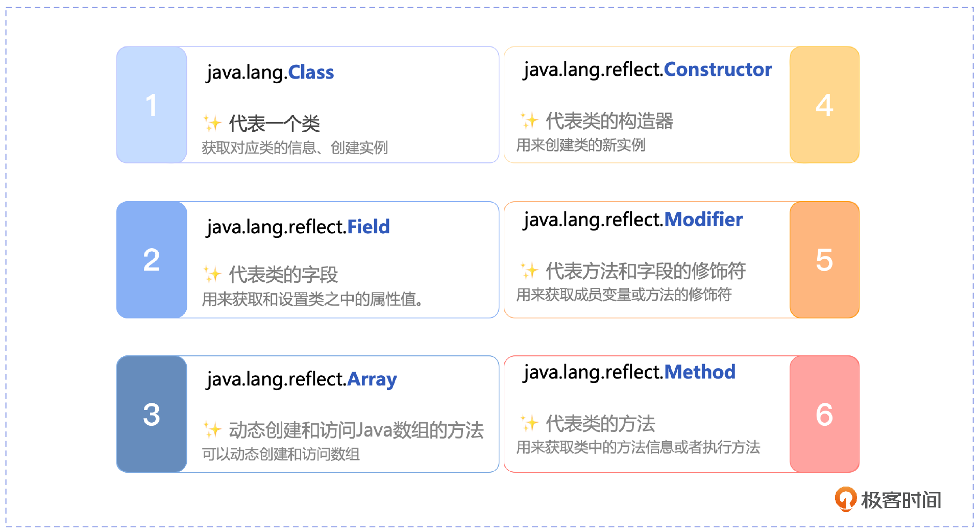Click the sparkle icon beside 代表类的构造器
This screenshot has width=980, height=532.
point(529,120)
